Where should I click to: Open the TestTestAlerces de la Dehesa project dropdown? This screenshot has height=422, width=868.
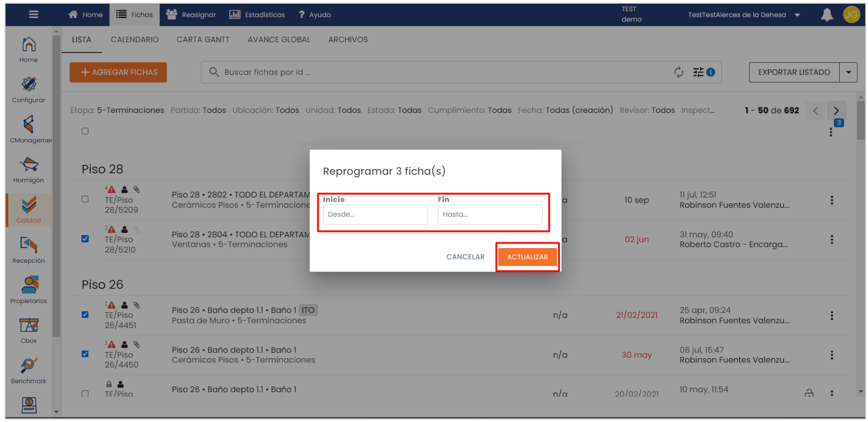click(797, 15)
